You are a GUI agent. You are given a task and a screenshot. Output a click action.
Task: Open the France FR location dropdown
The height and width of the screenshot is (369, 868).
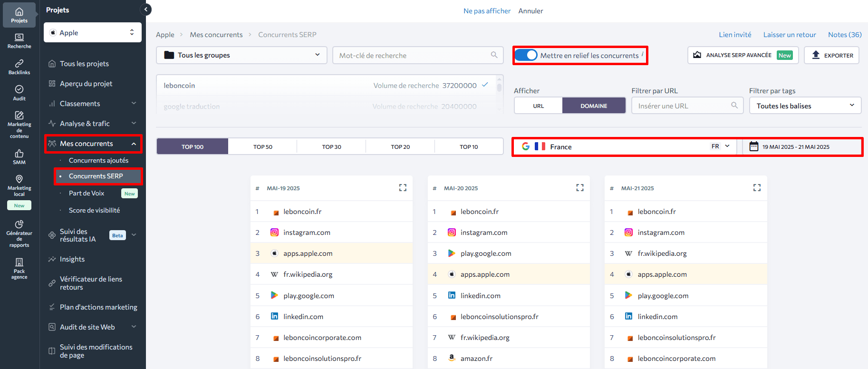pos(626,146)
